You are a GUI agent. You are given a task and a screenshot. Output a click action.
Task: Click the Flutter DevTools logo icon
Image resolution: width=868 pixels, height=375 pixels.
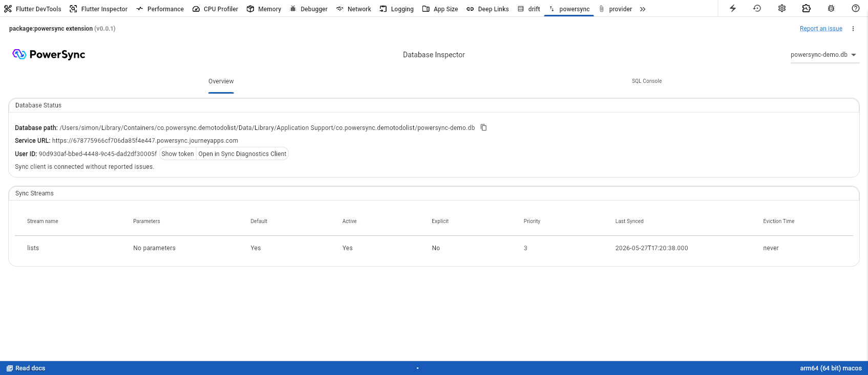pyautogui.click(x=8, y=9)
